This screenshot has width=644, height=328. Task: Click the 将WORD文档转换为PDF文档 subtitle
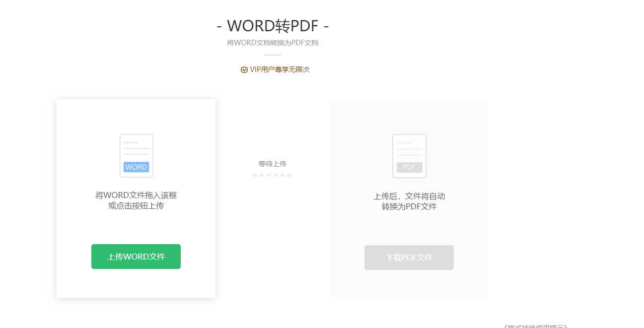pos(273,43)
